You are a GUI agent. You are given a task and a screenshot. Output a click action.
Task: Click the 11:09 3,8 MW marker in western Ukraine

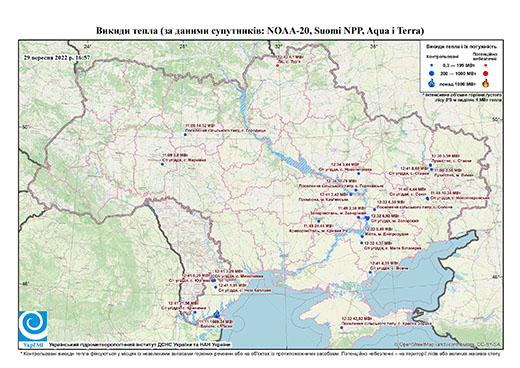click(162, 164)
